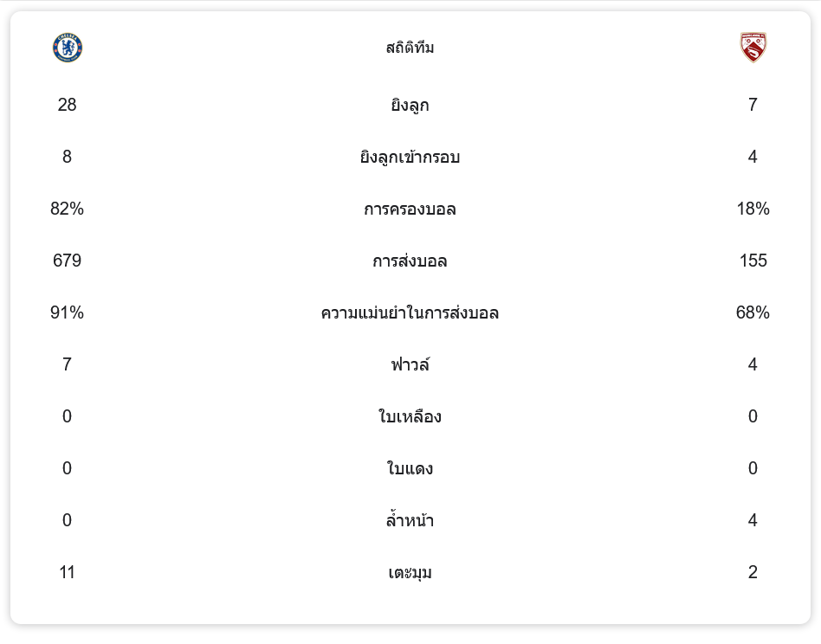Viewport: 821px width, 644px height.
Task: Select the ใบแดง row label
Action: (410, 469)
